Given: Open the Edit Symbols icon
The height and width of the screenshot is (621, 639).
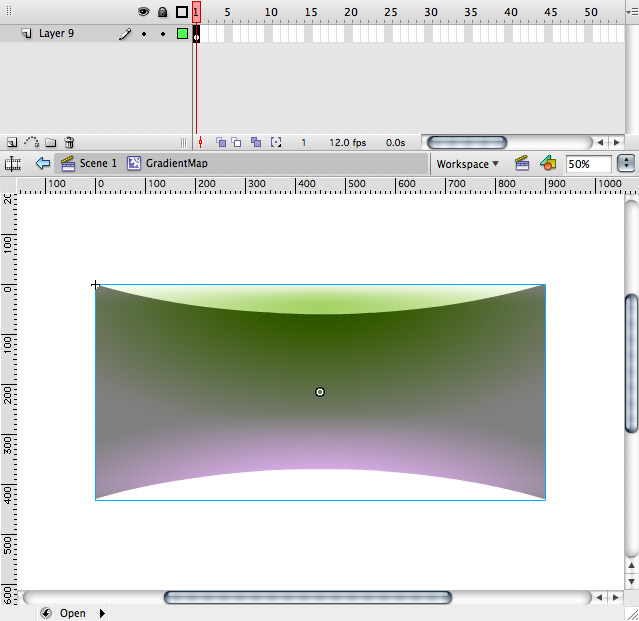Looking at the screenshot, I should coord(547,163).
